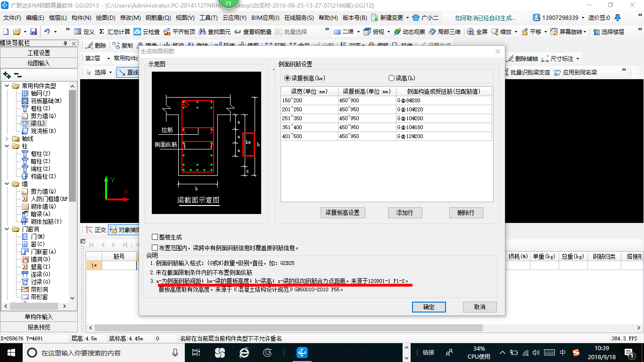The width and height of the screenshot is (644, 362).
Task: Activate 动态观察 orbit tool
Action: 409,32
